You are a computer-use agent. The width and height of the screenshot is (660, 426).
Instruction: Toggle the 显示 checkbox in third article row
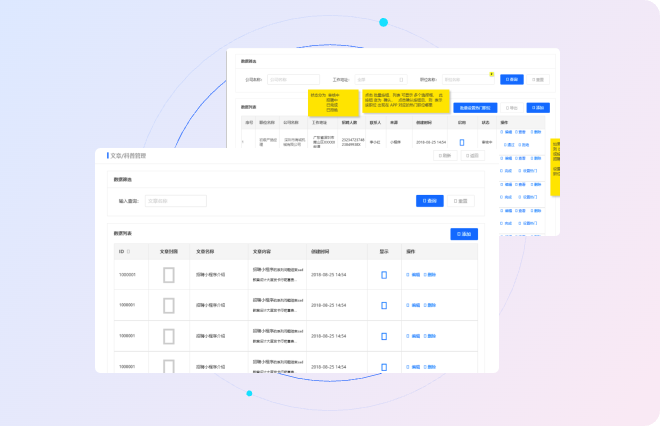pos(384,336)
